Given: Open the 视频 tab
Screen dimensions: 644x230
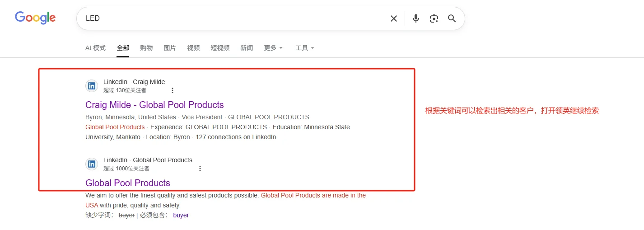Looking at the screenshot, I should [x=193, y=48].
